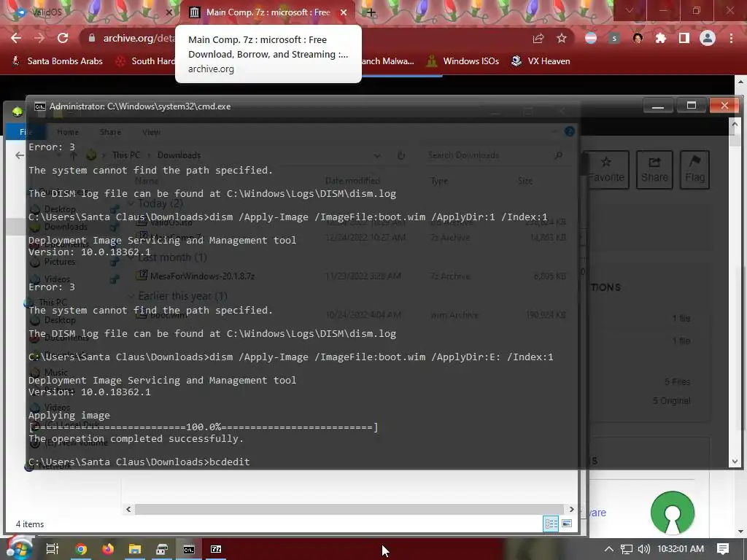Open the Santa Bombs Arabs bookmark
The height and width of the screenshot is (560, 747).
57,61
